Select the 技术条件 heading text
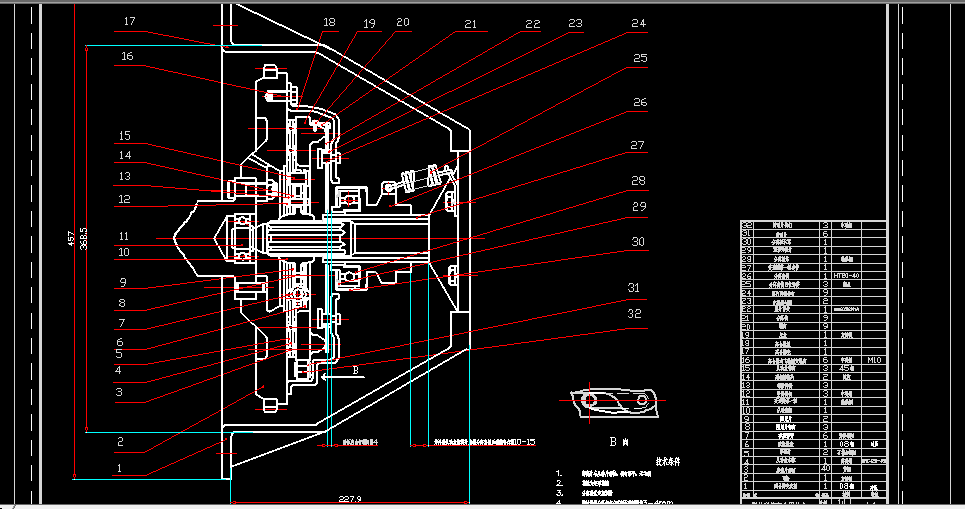The height and width of the screenshot is (509, 965). coord(668,462)
